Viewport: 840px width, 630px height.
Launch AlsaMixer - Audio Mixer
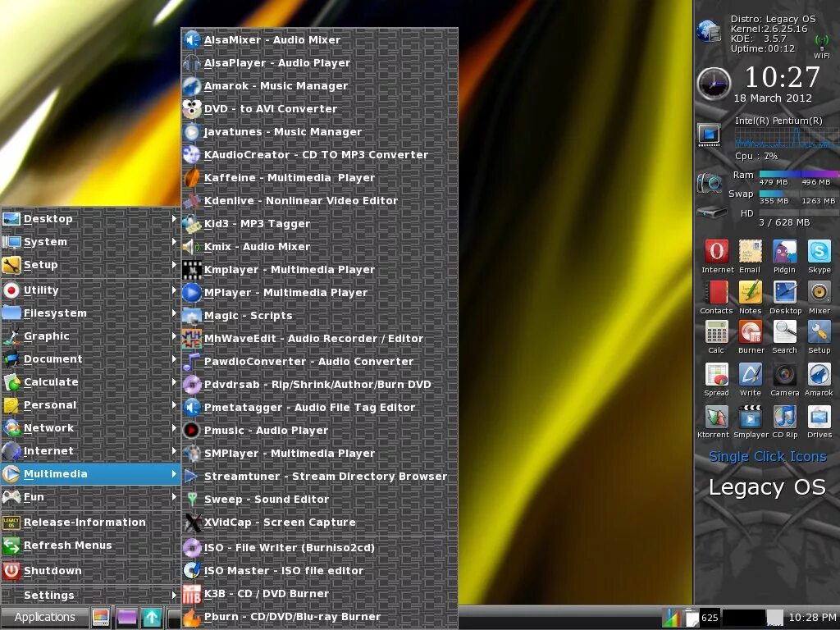click(x=319, y=40)
